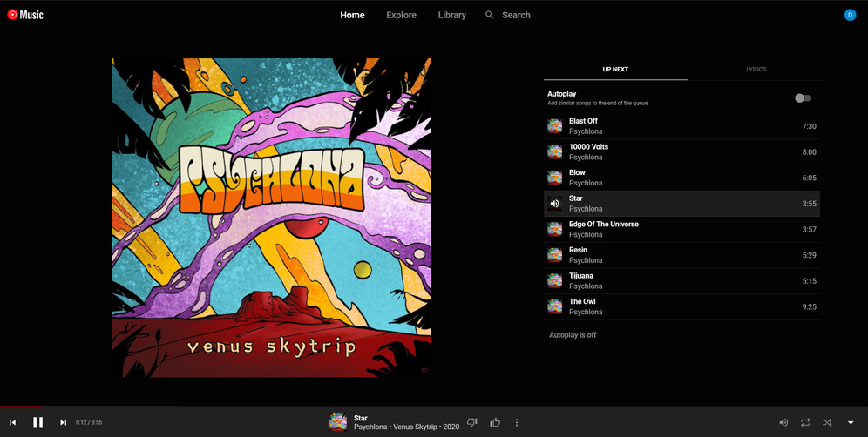
Task: Open the Library tab
Action: (x=451, y=15)
